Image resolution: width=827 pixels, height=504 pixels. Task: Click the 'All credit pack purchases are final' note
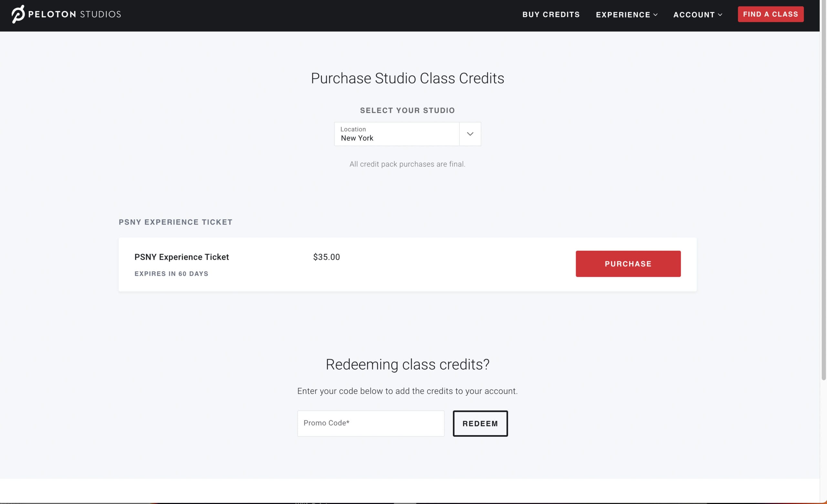[407, 164]
